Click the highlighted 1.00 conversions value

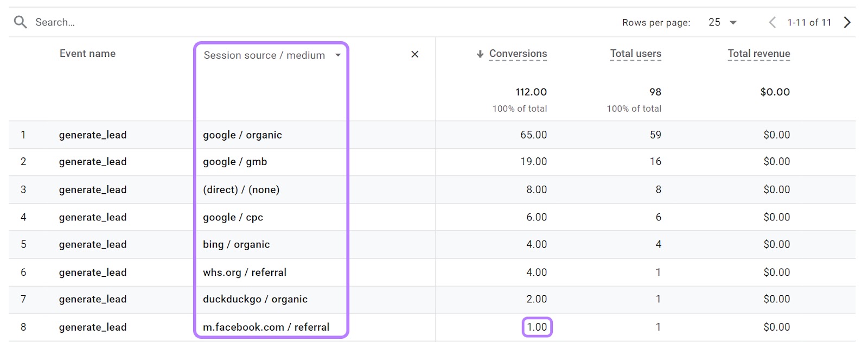click(537, 327)
